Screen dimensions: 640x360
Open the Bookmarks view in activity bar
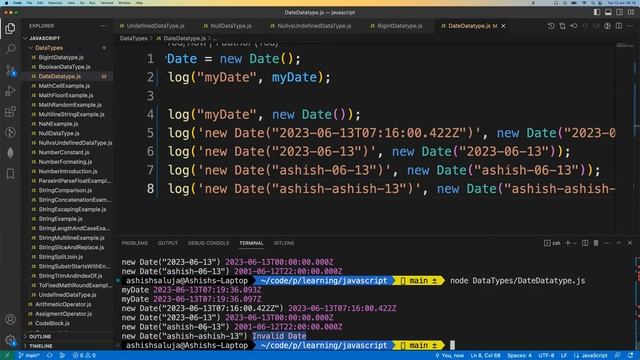coord(10,174)
